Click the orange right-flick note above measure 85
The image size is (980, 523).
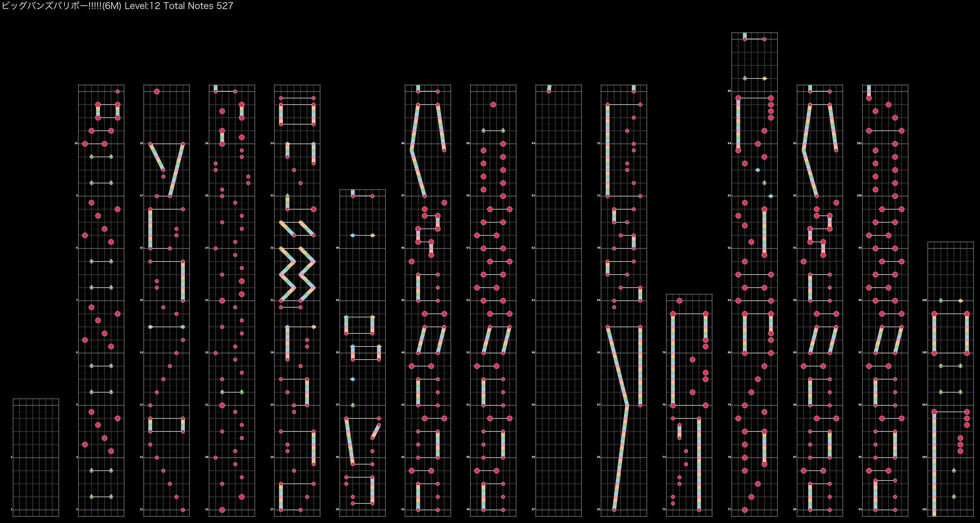click(x=764, y=78)
